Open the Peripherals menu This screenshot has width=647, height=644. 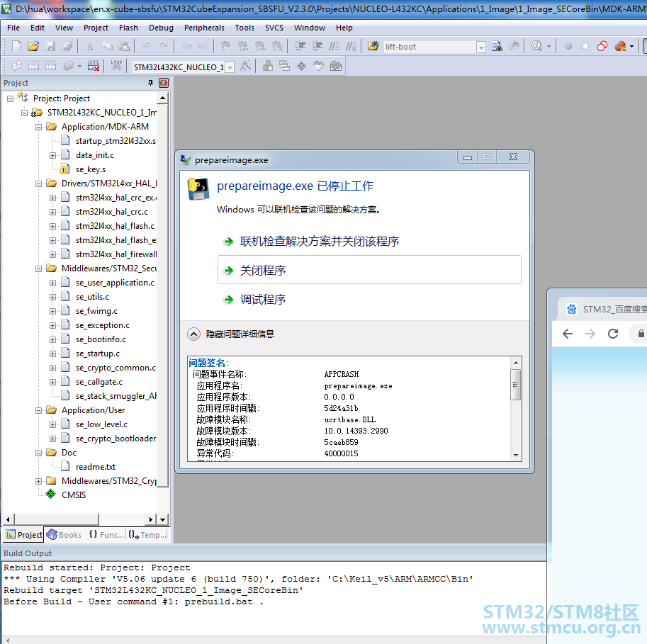[204, 28]
